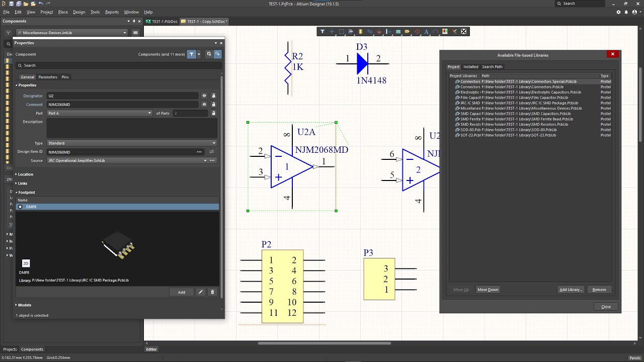The image size is (644, 362).
Task: Open the Design menu
Action: click(79, 12)
